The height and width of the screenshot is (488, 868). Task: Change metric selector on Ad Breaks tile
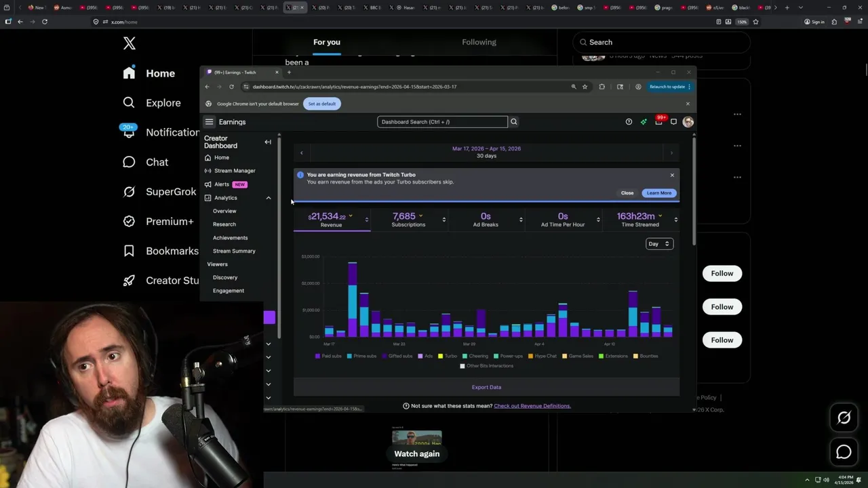pos(521,220)
